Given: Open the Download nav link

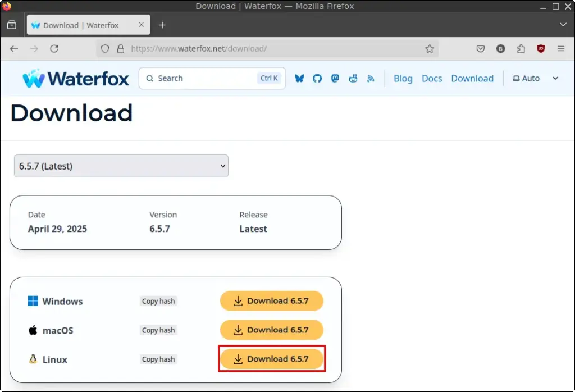Looking at the screenshot, I should (x=472, y=79).
